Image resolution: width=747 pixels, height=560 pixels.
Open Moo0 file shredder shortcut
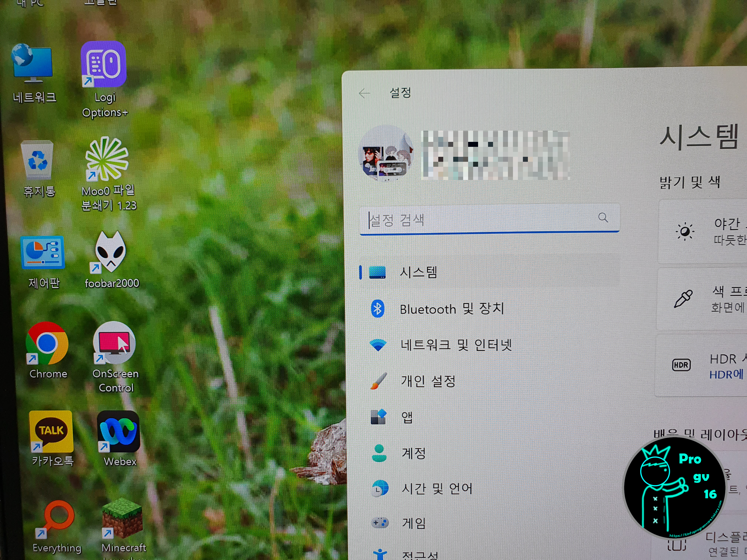(x=107, y=159)
